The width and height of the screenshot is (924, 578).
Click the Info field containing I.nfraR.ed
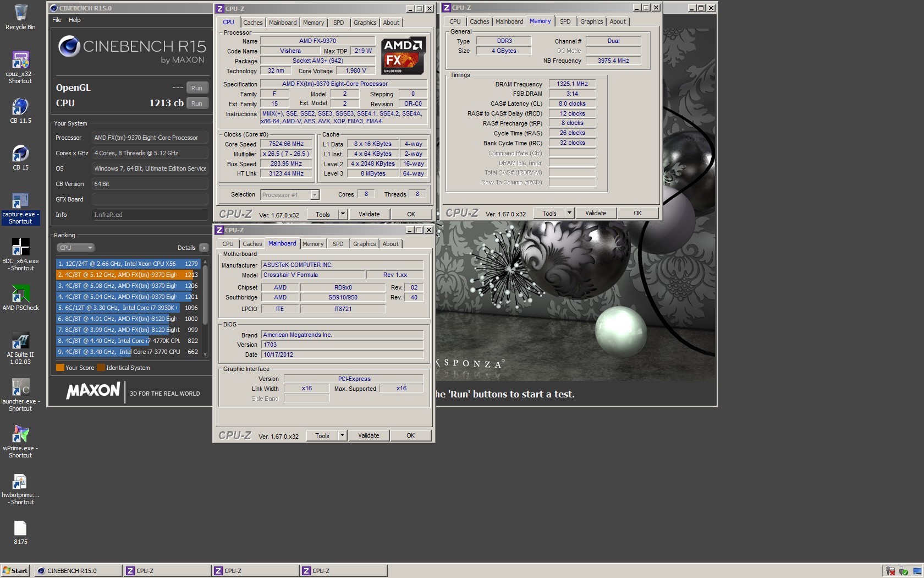(150, 215)
